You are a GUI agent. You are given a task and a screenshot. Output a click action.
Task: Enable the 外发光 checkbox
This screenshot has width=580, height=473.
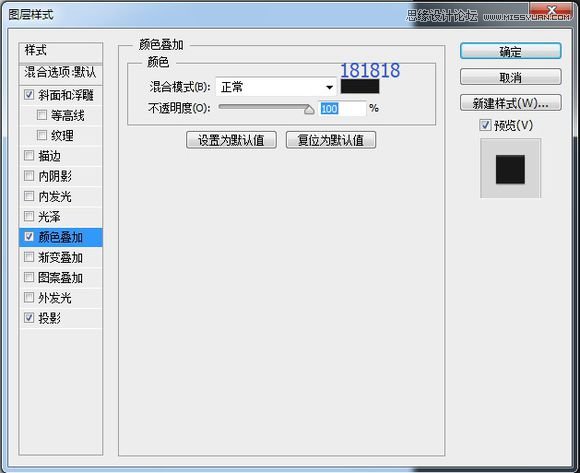pyautogui.click(x=29, y=297)
